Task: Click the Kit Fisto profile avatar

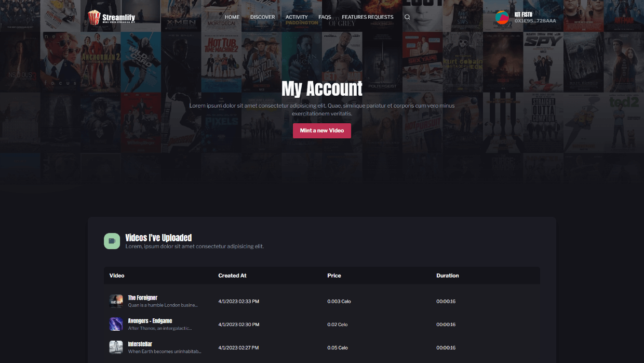Action: 502,18
